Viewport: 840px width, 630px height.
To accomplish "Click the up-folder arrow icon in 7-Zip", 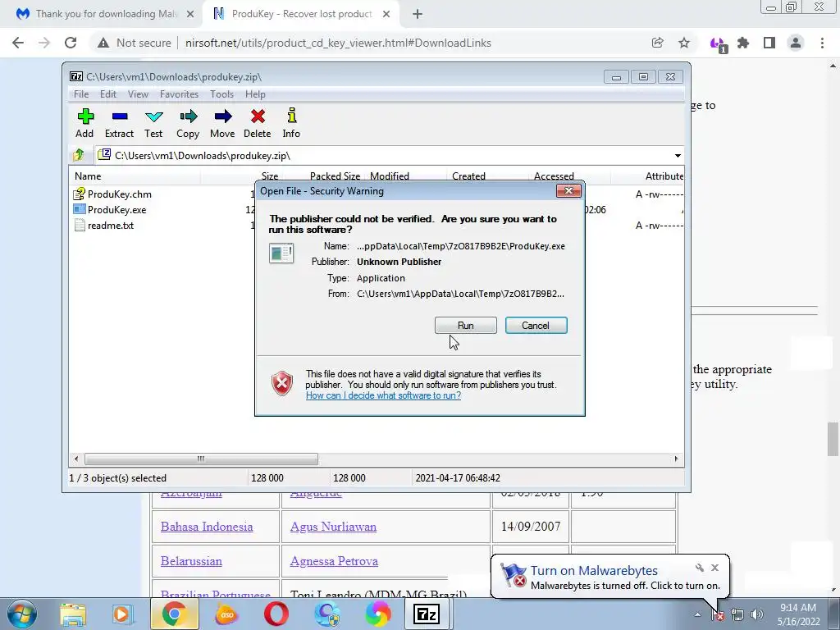I will [79, 155].
